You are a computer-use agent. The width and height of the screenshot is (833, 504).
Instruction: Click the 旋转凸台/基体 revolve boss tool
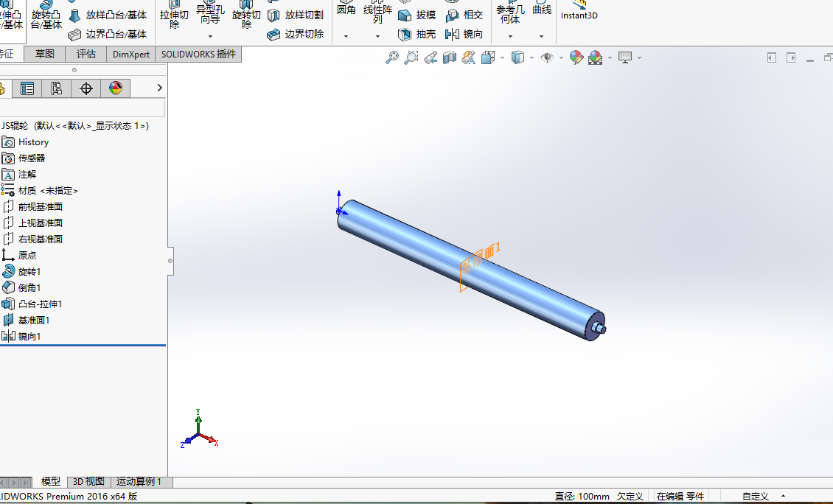pos(46,15)
